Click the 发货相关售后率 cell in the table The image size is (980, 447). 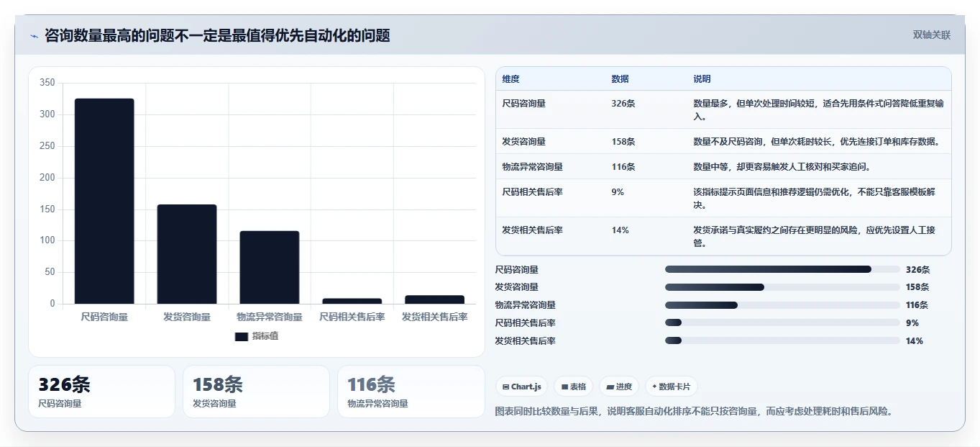coord(533,230)
